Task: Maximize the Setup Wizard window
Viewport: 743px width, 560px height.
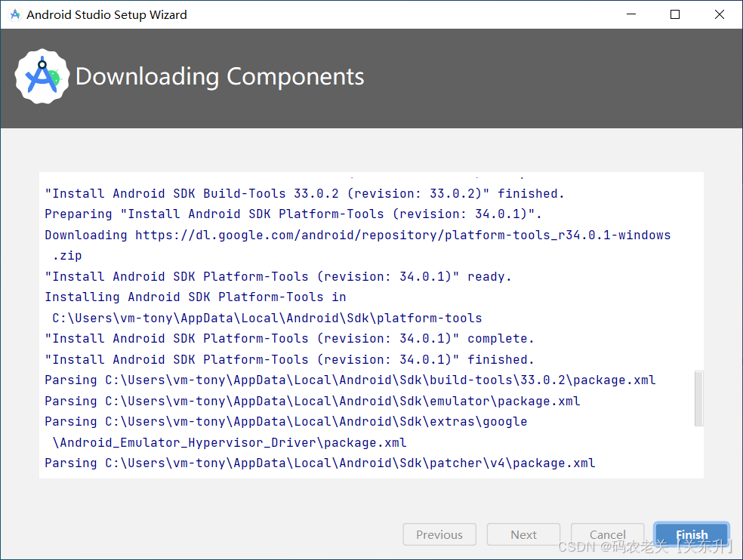Action: [x=675, y=14]
